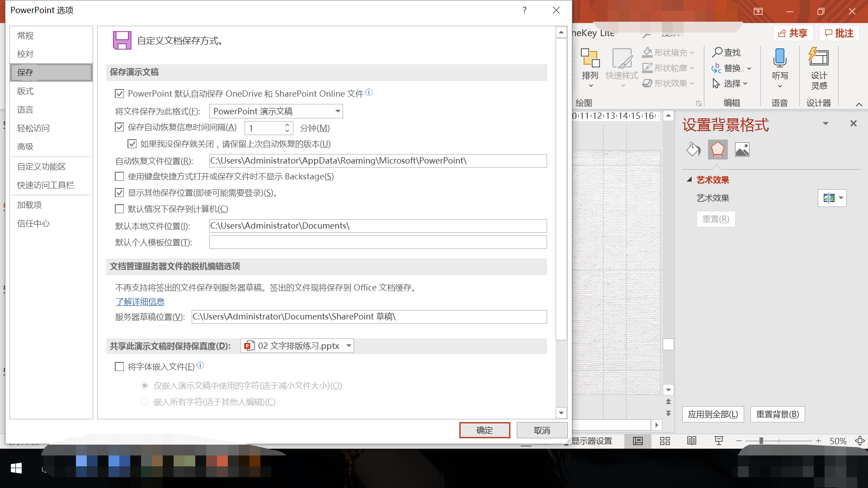
Task: Open the 校对 options category
Action: click(x=51, y=54)
